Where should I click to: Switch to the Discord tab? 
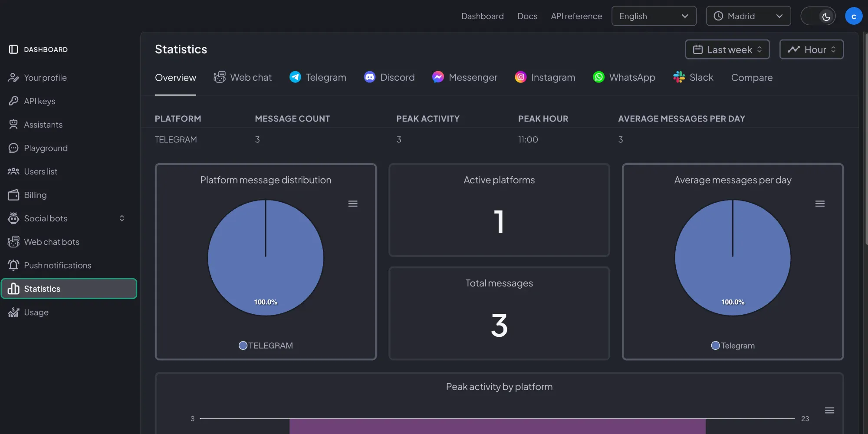point(389,77)
